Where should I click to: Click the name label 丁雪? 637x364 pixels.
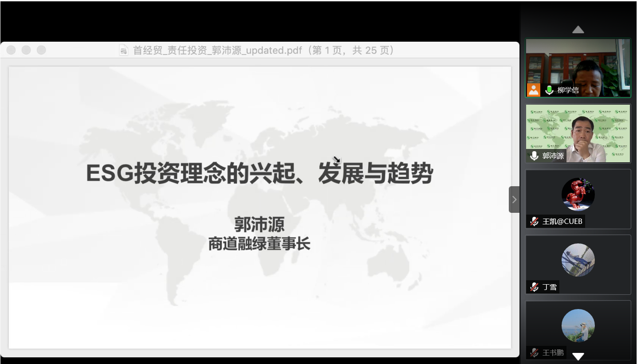[x=550, y=287]
